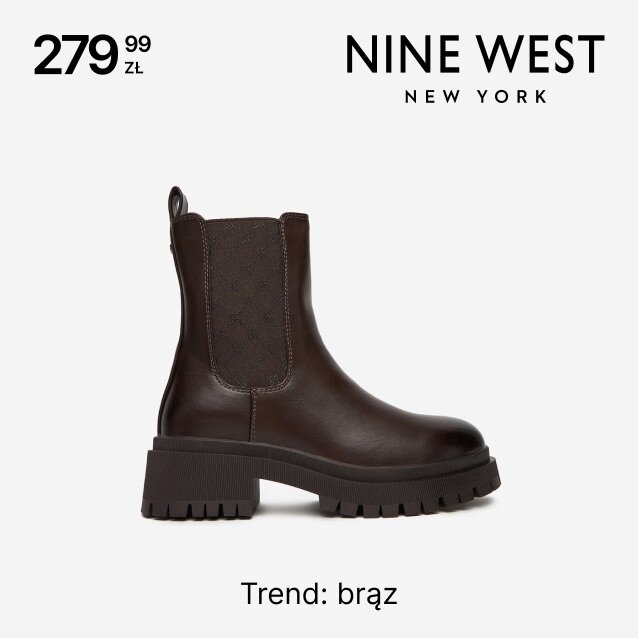This screenshot has width=638, height=638.
Task: Click the NINE WEST brand logo
Action: click(x=475, y=68)
